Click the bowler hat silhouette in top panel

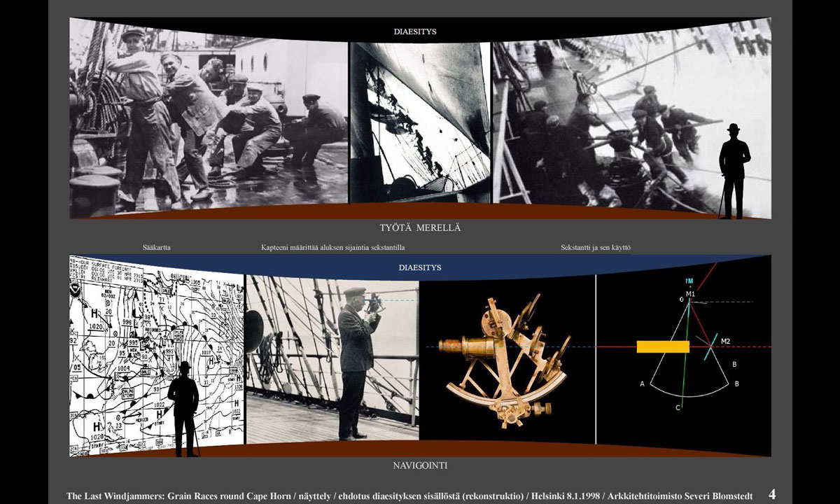734,171
